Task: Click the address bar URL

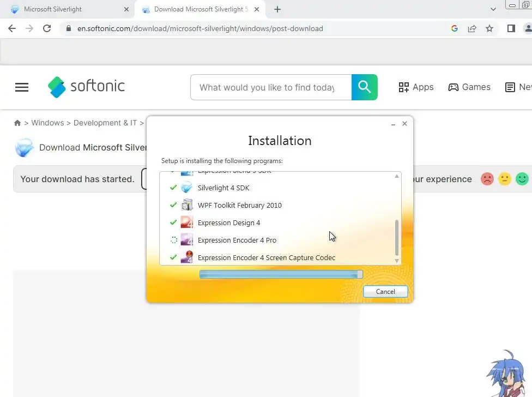Action: coord(200,28)
